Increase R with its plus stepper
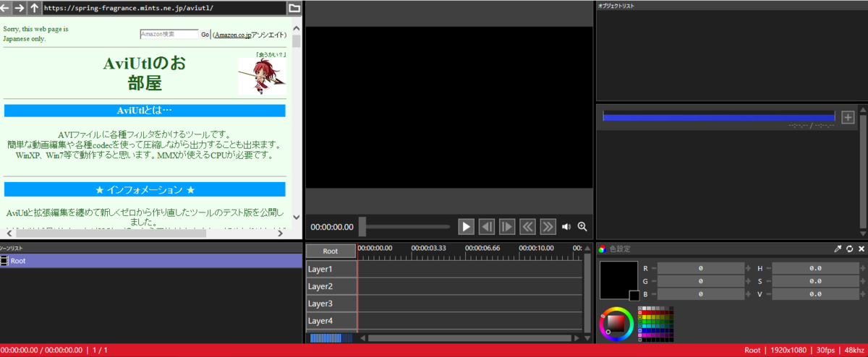This screenshot has width=868, height=357. (748, 268)
